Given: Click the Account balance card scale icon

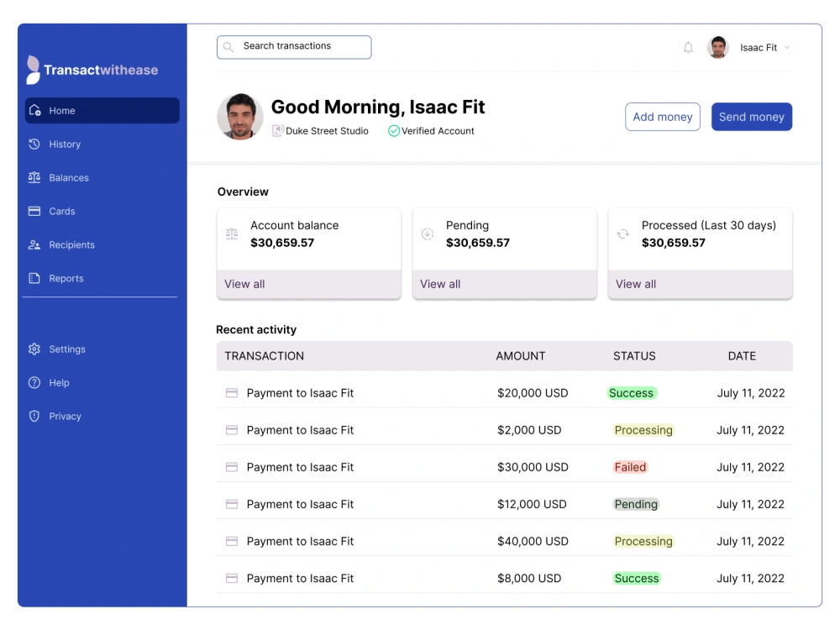Looking at the screenshot, I should (x=232, y=234).
